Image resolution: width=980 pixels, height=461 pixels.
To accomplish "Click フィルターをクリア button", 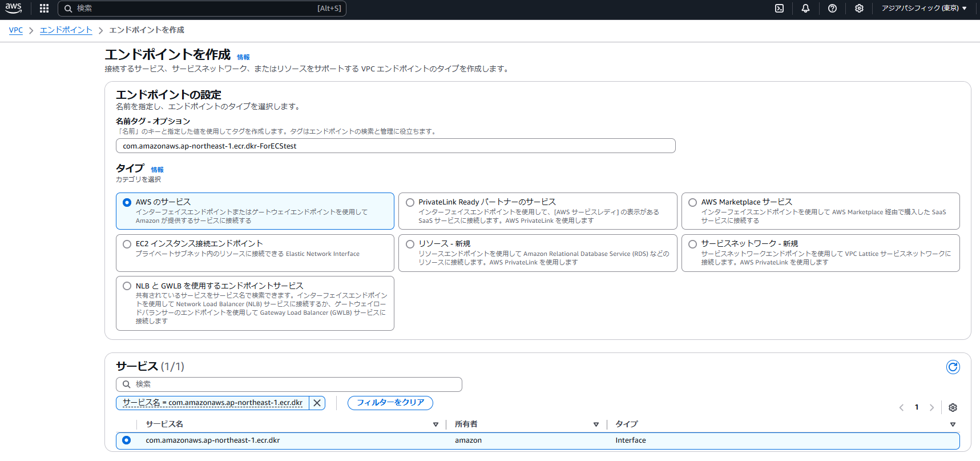I will pyautogui.click(x=390, y=403).
